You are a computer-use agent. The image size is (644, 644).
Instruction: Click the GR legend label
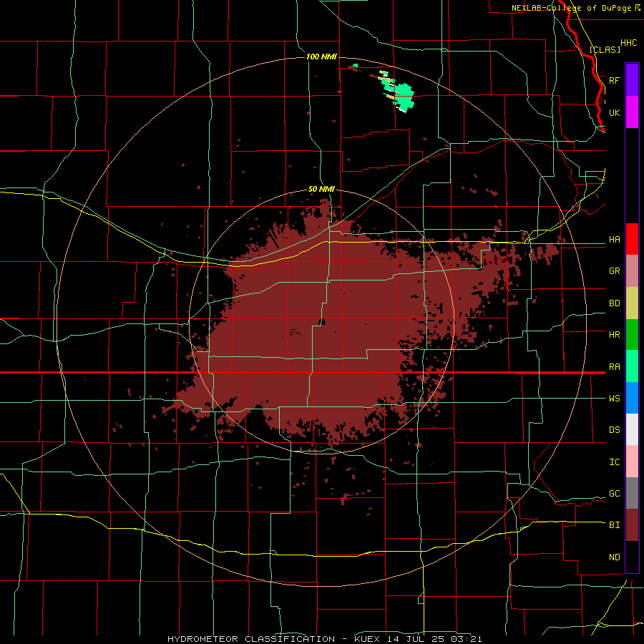[x=614, y=271]
